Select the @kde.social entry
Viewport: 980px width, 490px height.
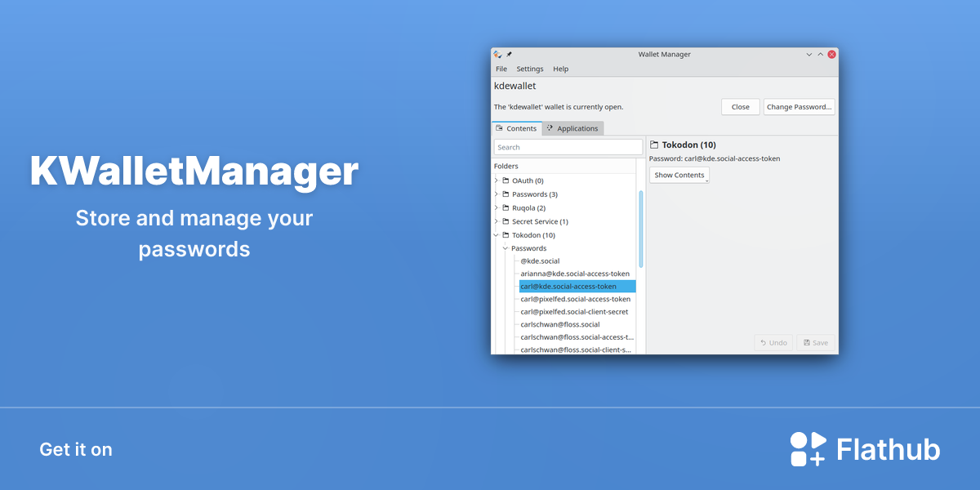coord(540,261)
